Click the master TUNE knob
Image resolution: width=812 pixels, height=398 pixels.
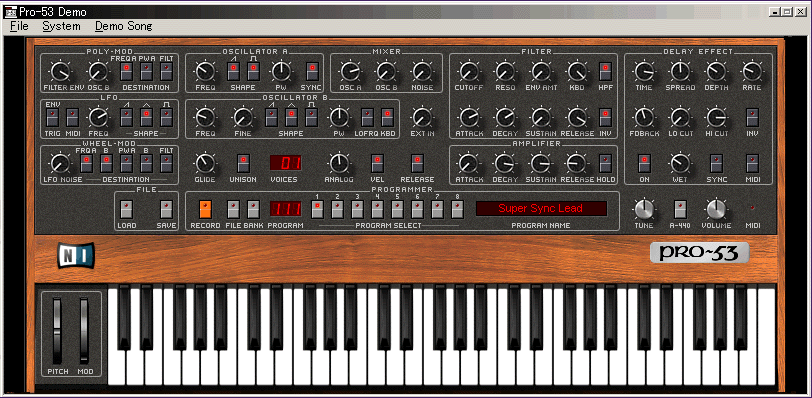(x=644, y=209)
